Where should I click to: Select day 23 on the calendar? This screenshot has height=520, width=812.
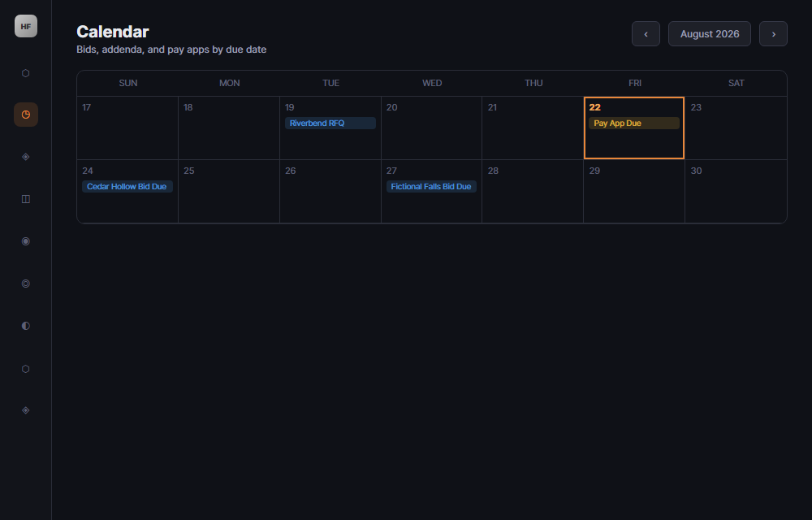(x=736, y=128)
